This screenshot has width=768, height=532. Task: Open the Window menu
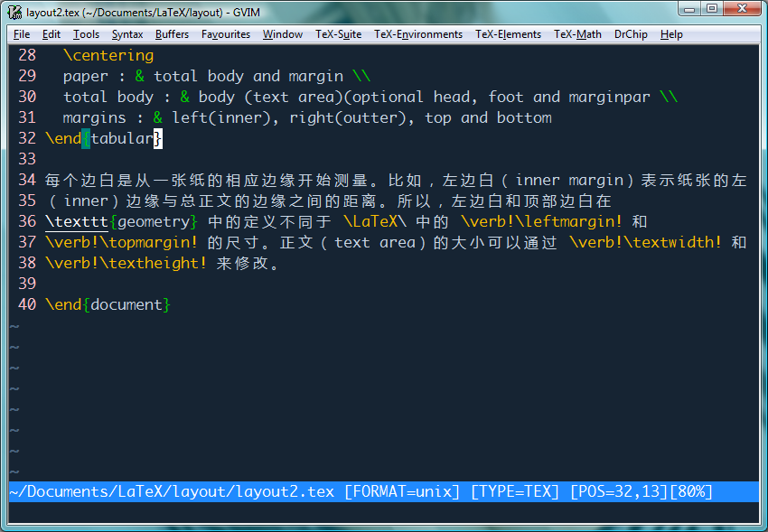pos(283,34)
